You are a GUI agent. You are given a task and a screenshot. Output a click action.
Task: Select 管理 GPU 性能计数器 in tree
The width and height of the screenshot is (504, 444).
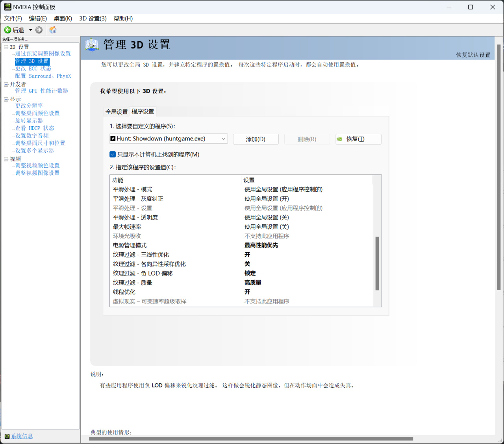coord(42,91)
